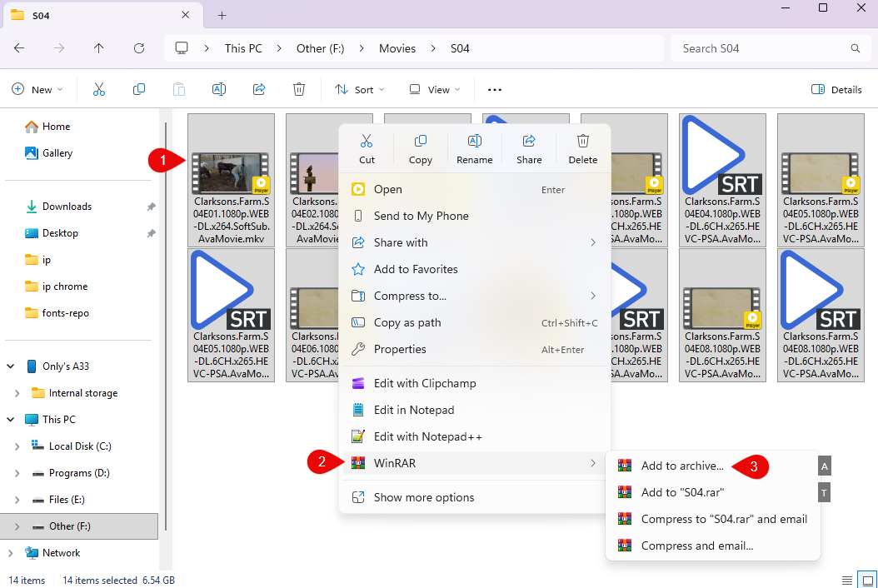878x588 pixels.
Task: Expand the Local Disk (C:) tree node
Action: click(17, 446)
